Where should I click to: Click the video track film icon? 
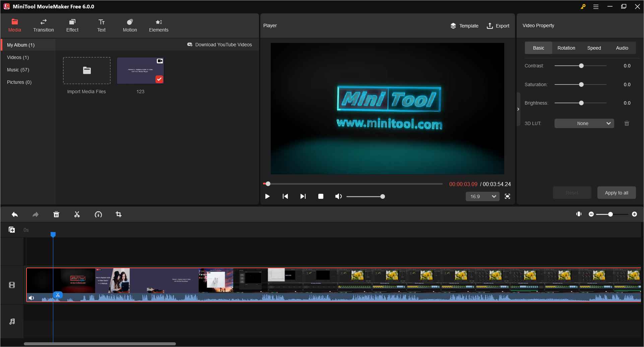(12, 285)
